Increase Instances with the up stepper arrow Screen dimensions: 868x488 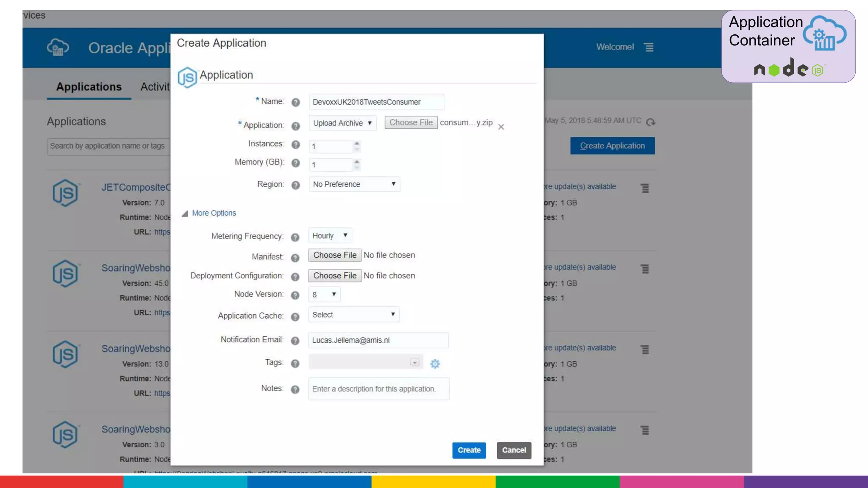[357, 143]
